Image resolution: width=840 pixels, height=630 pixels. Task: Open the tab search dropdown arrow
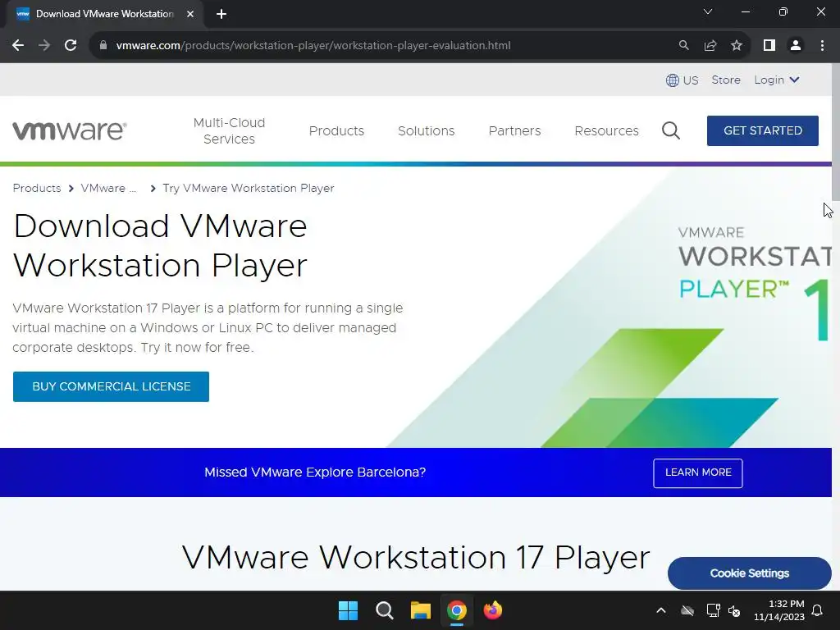tap(708, 11)
